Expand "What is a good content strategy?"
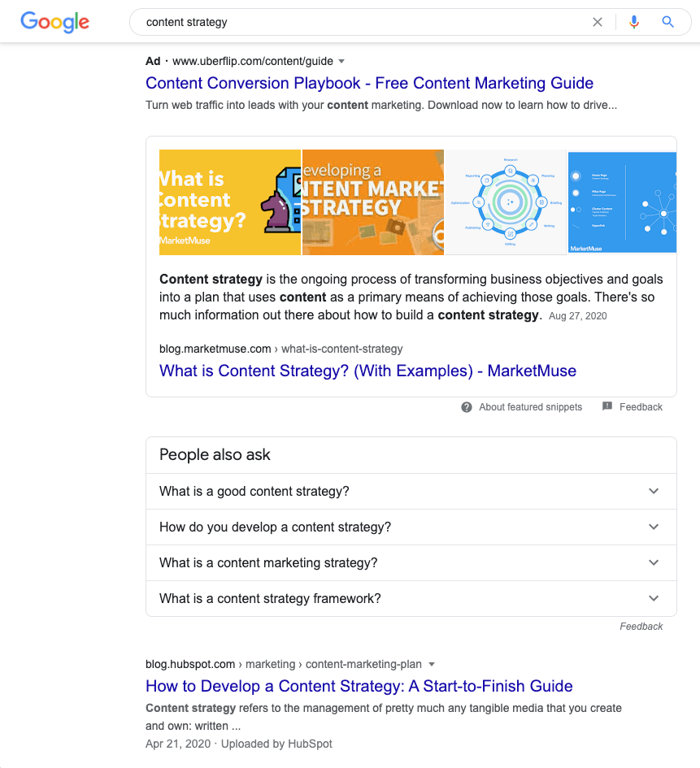The image size is (700, 768). pyautogui.click(x=654, y=491)
